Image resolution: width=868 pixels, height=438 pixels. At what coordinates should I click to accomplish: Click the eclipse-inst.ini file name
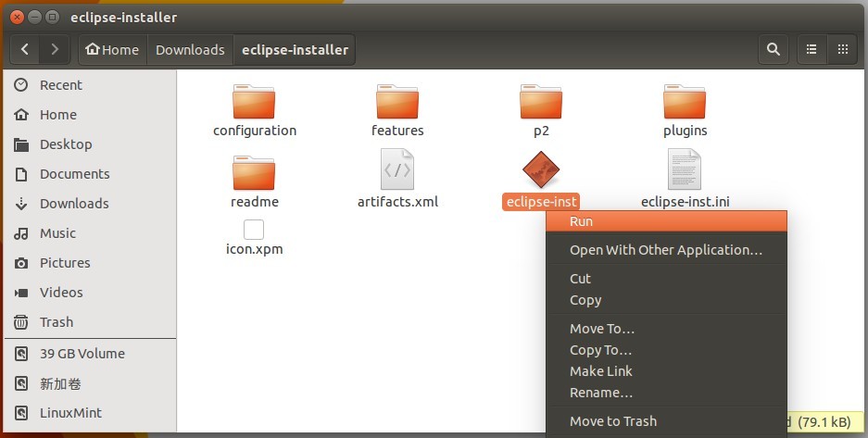pyautogui.click(x=685, y=202)
